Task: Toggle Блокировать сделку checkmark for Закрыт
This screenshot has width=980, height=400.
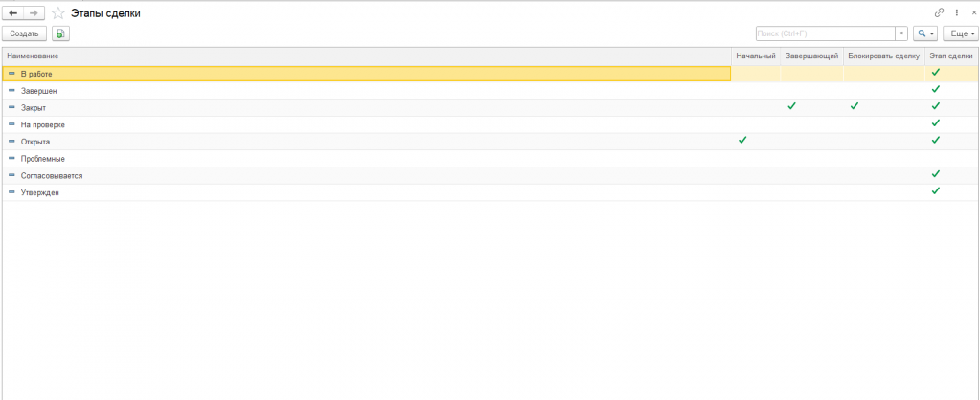Action: [854, 106]
